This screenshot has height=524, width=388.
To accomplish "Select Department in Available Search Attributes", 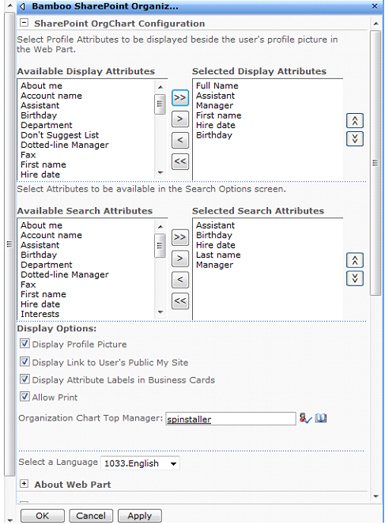I will (46, 265).
